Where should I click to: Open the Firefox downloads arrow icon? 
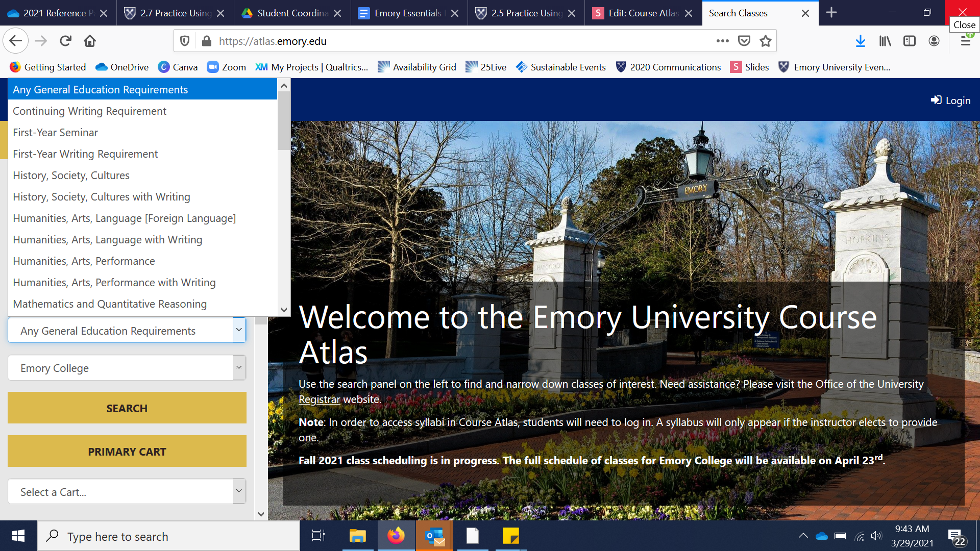[860, 41]
